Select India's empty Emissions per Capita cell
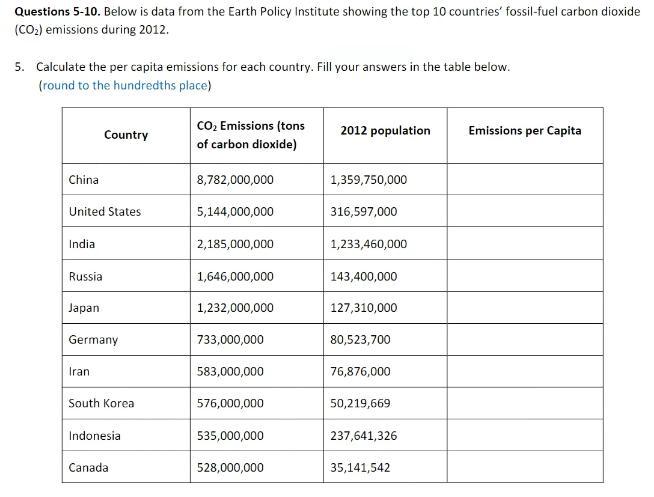Image resolution: width=654 pixels, height=497 pixels. pyautogui.click(x=524, y=244)
